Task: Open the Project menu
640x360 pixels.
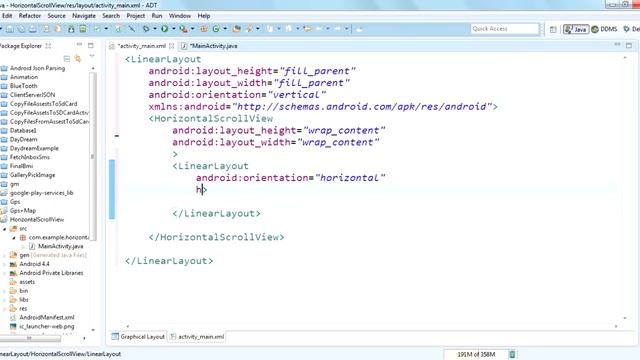Action: tap(136, 16)
